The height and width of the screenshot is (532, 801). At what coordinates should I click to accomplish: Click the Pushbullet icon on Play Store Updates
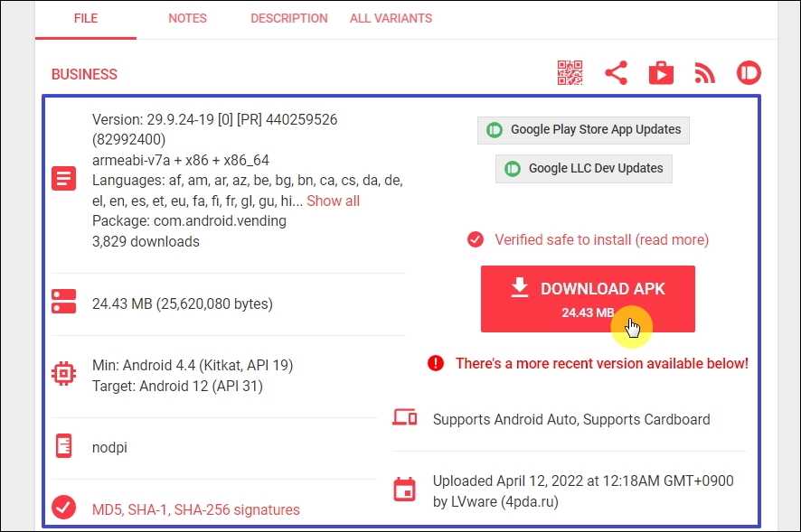click(x=495, y=130)
